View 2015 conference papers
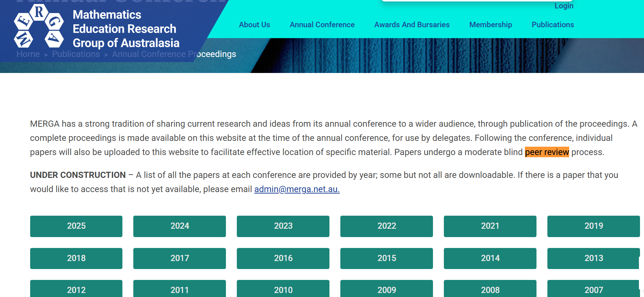 coord(386,259)
